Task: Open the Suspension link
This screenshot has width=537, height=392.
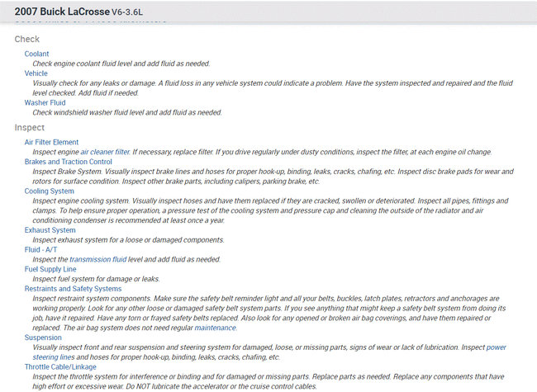Action: 44,338
